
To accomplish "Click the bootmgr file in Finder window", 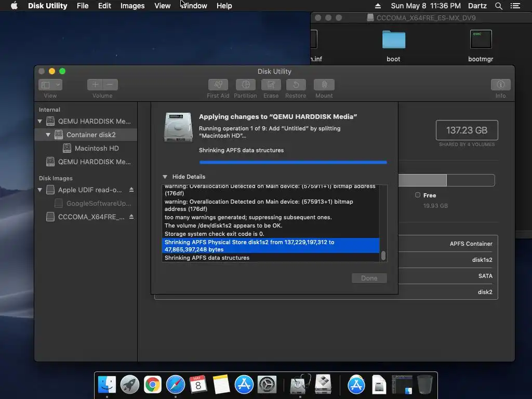I will point(481,39).
